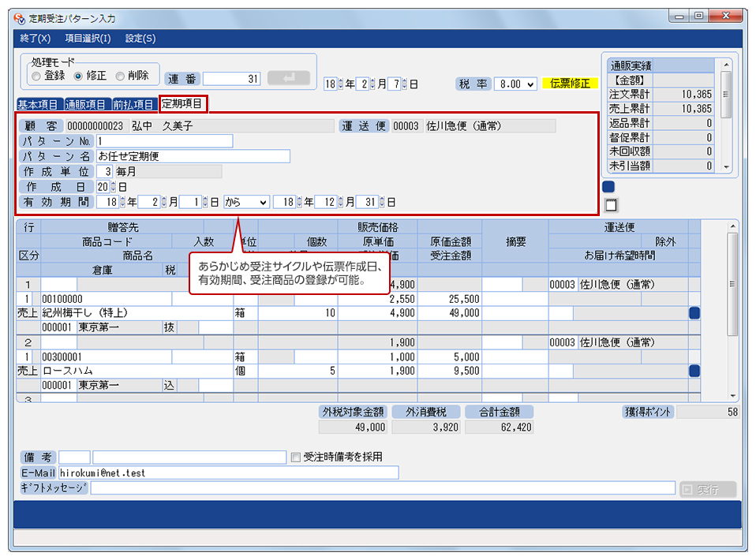Select the 削除 radio button
This screenshot has height=560, width=756.
pos(120,76)
